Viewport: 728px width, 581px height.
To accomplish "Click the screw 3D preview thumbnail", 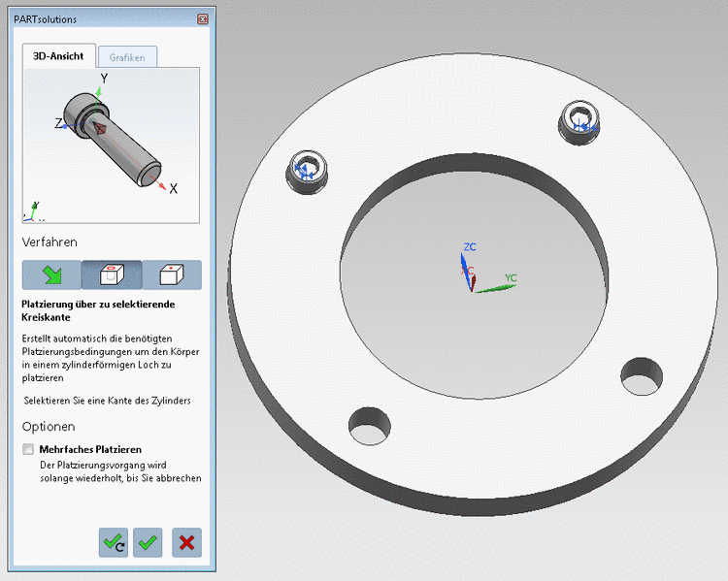I will pos(112,145).
